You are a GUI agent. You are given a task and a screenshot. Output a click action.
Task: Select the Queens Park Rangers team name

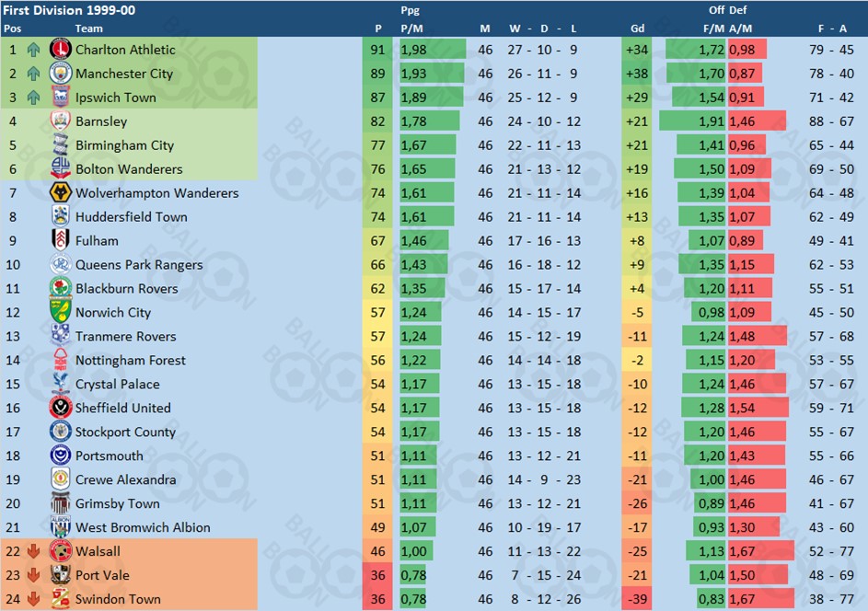pyautogui.click(x=139, y=264)
